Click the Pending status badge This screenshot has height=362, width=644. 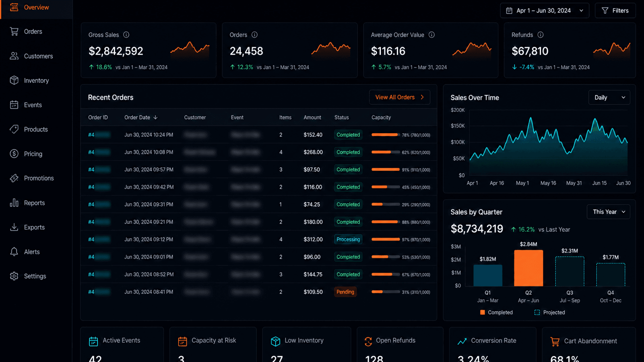[x=345, y=292]
